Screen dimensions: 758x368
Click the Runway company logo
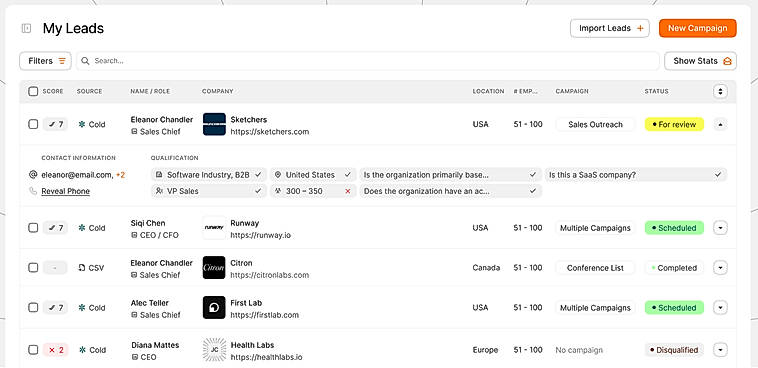[214, 228]
